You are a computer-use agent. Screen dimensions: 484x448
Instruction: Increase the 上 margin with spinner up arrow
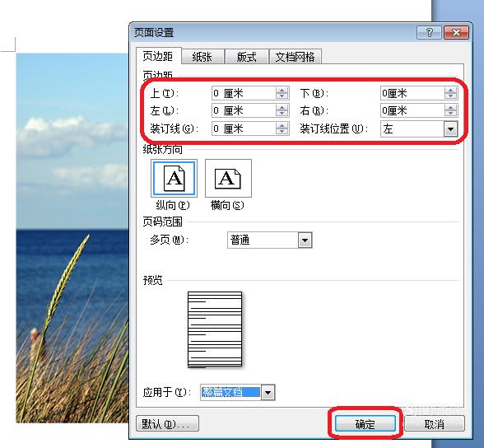tap(282, 90)
